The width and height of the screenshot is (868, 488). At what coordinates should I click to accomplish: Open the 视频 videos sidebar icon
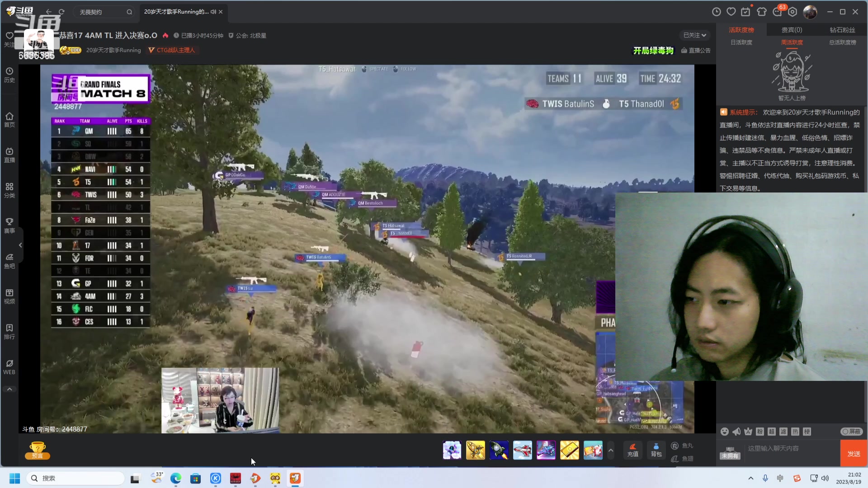pos(9,296)
